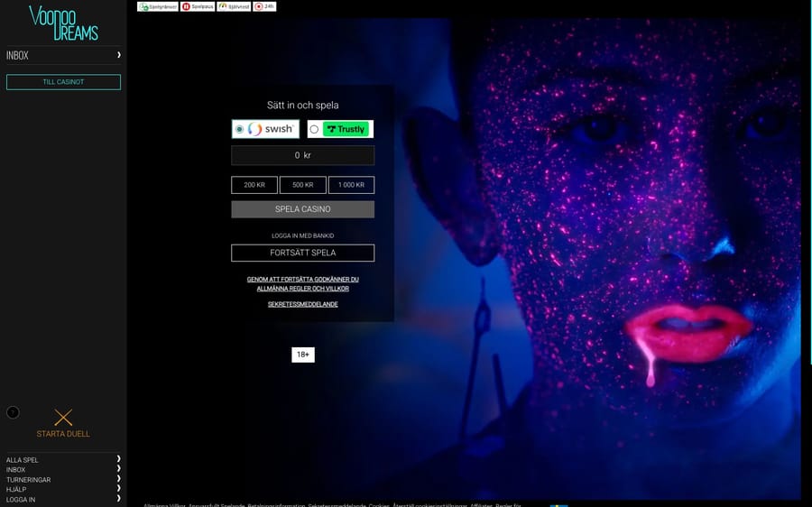
Task: Click the Spelpaus icon badge
Action: [198, 6]
